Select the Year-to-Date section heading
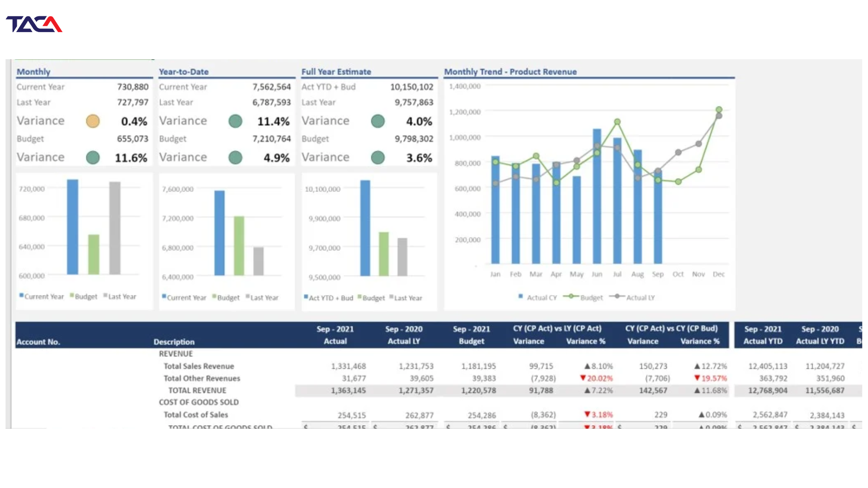Screen dimensions: 868x488 pos(184,71)
